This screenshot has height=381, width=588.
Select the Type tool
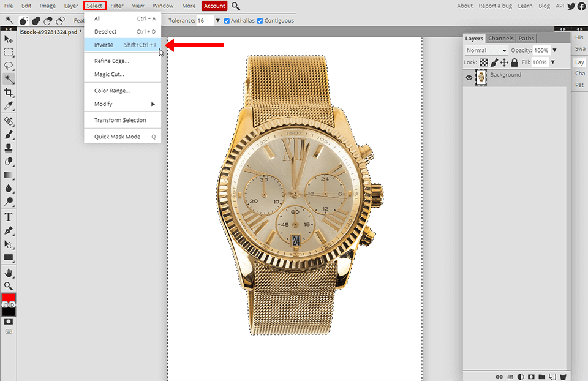9,217
